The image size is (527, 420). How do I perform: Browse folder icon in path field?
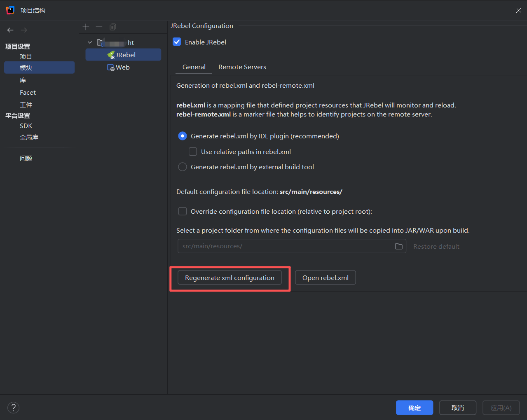[x=399, y=246]
